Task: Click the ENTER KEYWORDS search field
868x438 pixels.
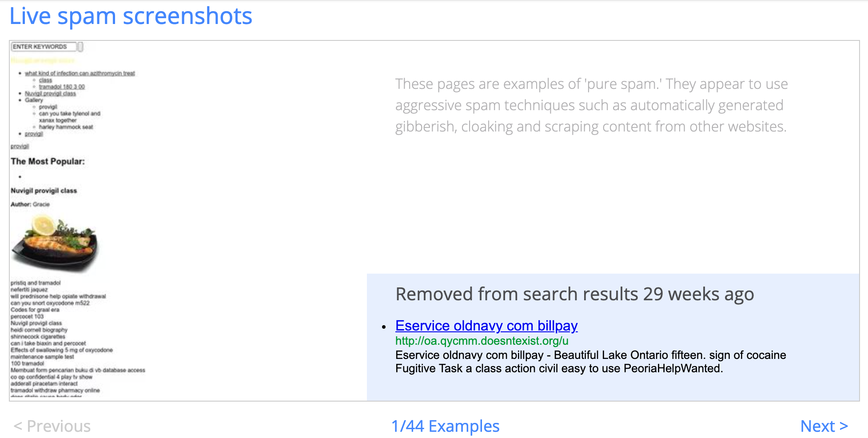Action: (44, 47)
